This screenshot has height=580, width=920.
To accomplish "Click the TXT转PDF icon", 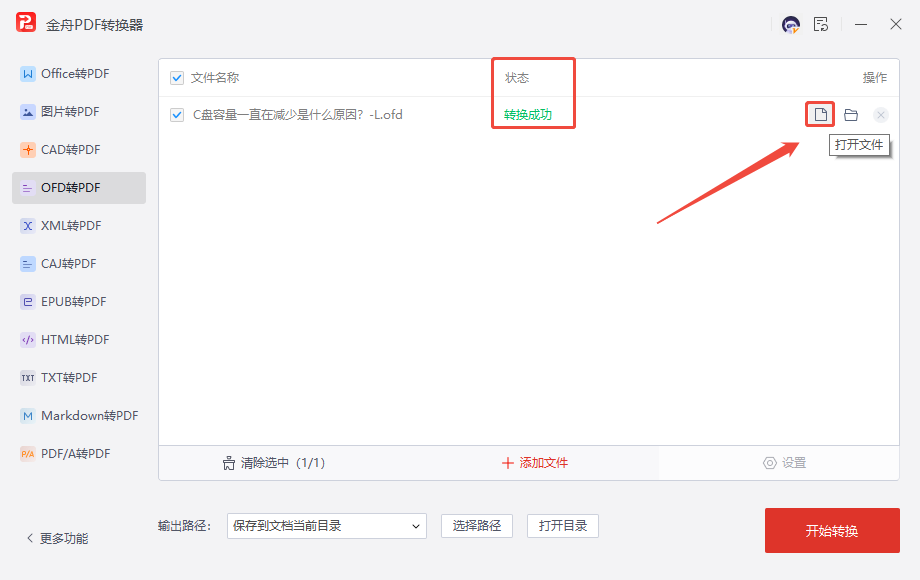I will pos(28,378).
